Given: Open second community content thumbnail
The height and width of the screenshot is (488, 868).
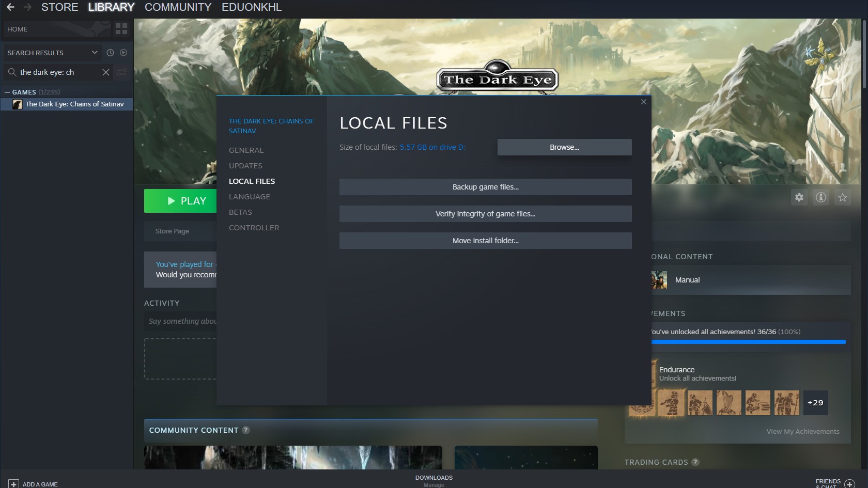Looking at the screenshot, I should (526, 458).
